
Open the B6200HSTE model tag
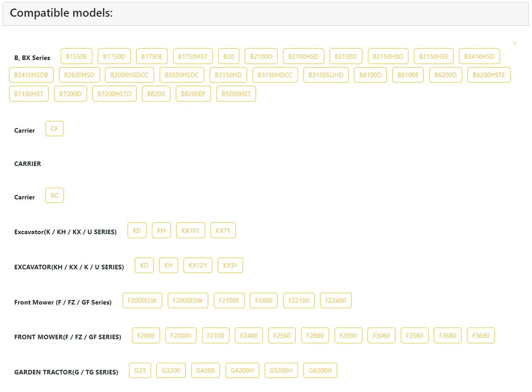click(x=489, y=75)
